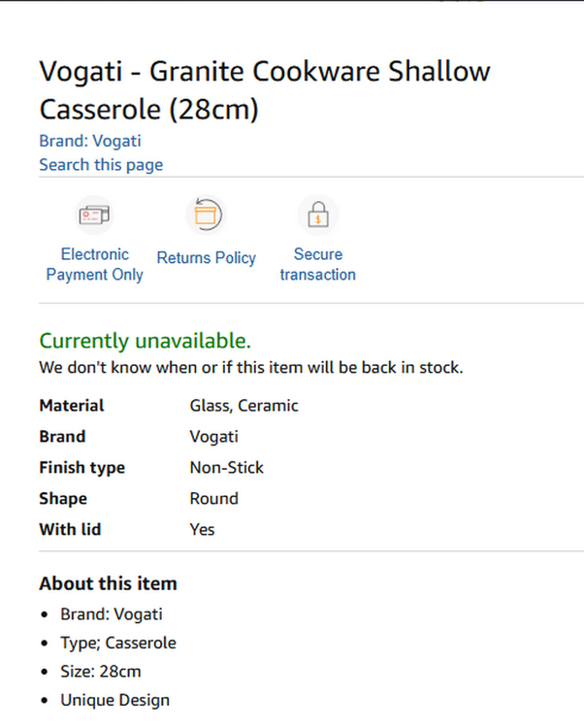
Task: Click the Secure transaction padlock icon
Action: pos(317,215)
